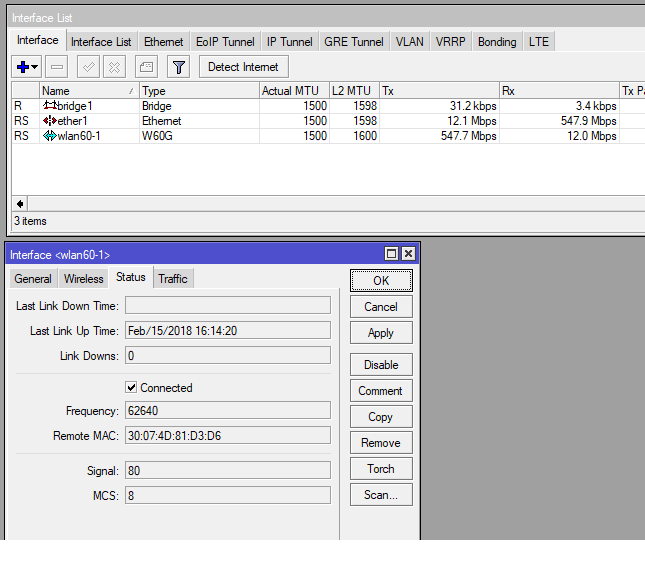Viewport: 645px width, 570px height.
Task: Click the Apply button
Action: coord(381,333)
